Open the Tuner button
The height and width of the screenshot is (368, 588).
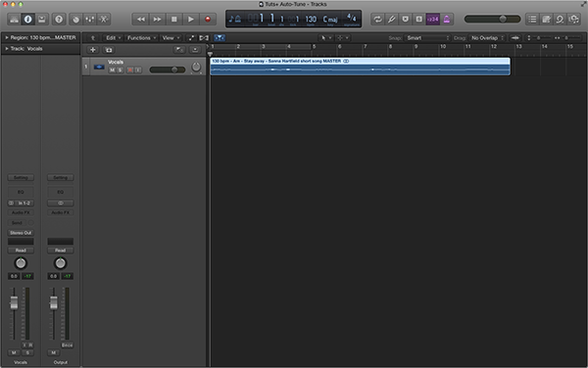pyautogui.click(x=391, y=20)
